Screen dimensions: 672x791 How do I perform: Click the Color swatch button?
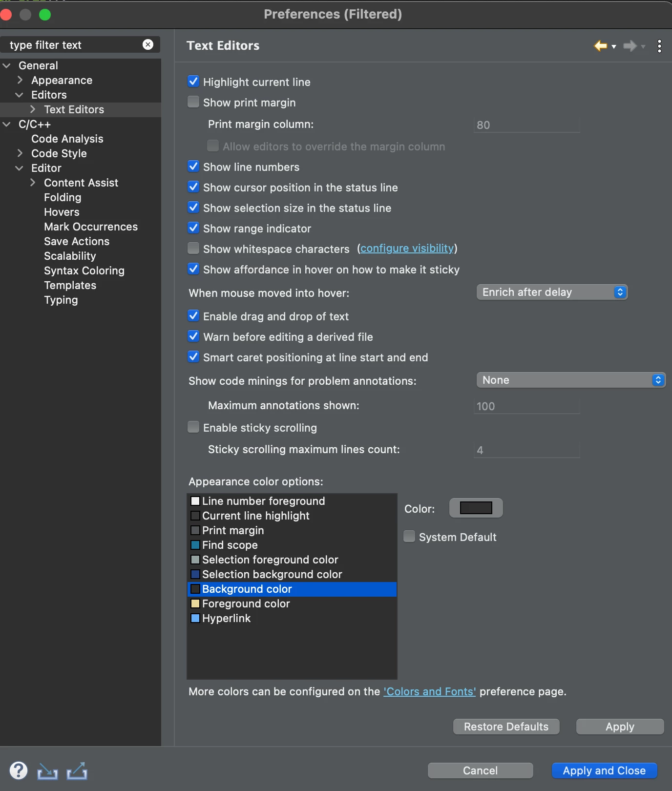[x=476, y=508]
